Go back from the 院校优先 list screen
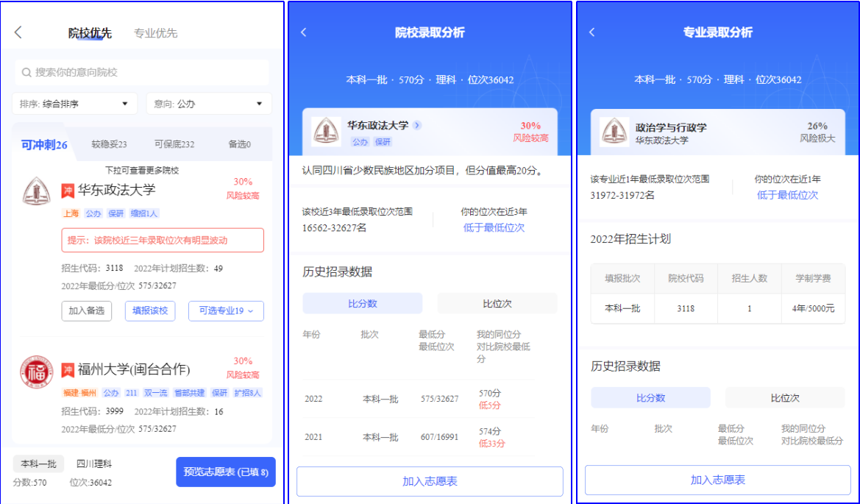This screenshot has height=504, width=860. (18, 32)
